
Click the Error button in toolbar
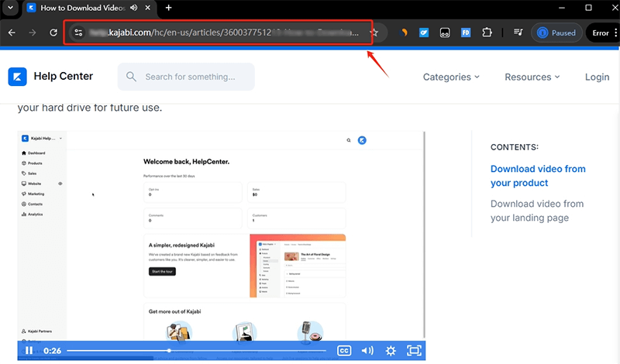(x=600, y=33)
